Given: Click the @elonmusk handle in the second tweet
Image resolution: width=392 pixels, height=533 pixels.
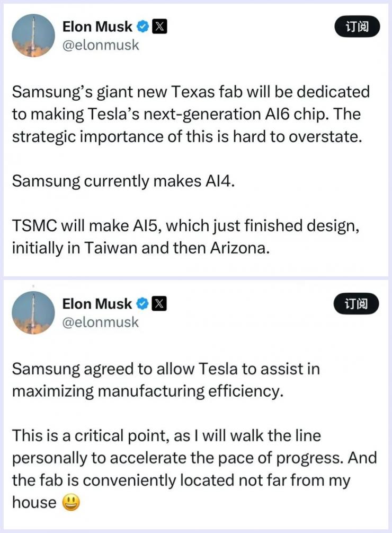Looking at the screenshot, I should click(101, 322).
